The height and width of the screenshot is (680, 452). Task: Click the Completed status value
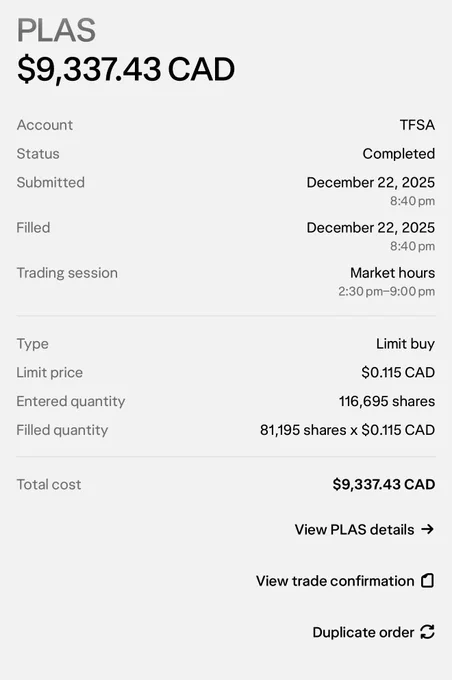click(x=399, y=154)
